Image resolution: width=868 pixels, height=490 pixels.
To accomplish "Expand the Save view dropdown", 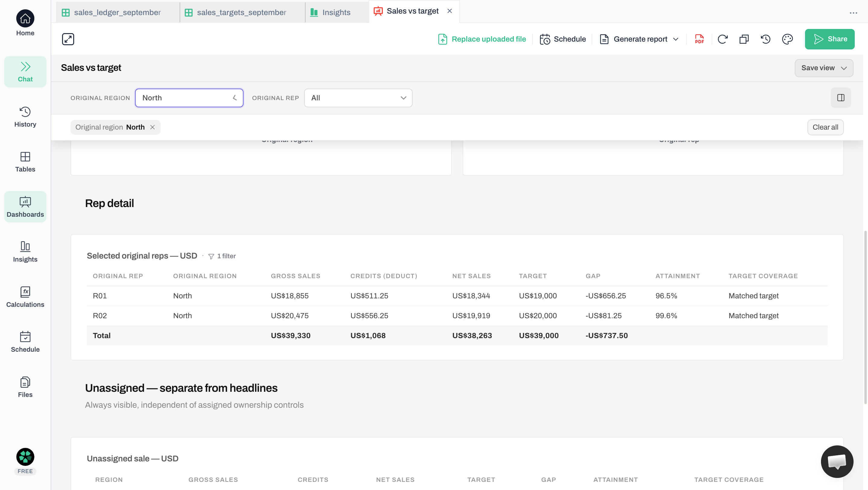I will (x=824, y=68).
